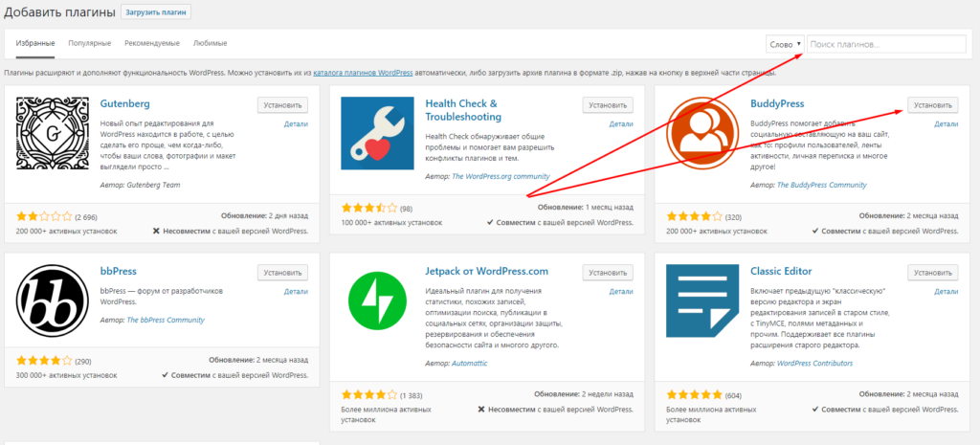The image size is (980, 445).
Task: Click the Загрузить плагин button
Action: pos(156,11)
